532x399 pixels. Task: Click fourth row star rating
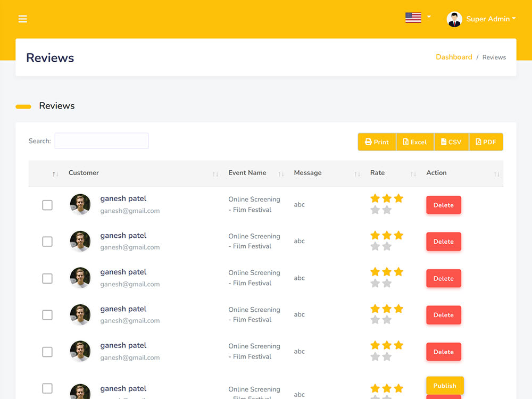click(387, 314)
